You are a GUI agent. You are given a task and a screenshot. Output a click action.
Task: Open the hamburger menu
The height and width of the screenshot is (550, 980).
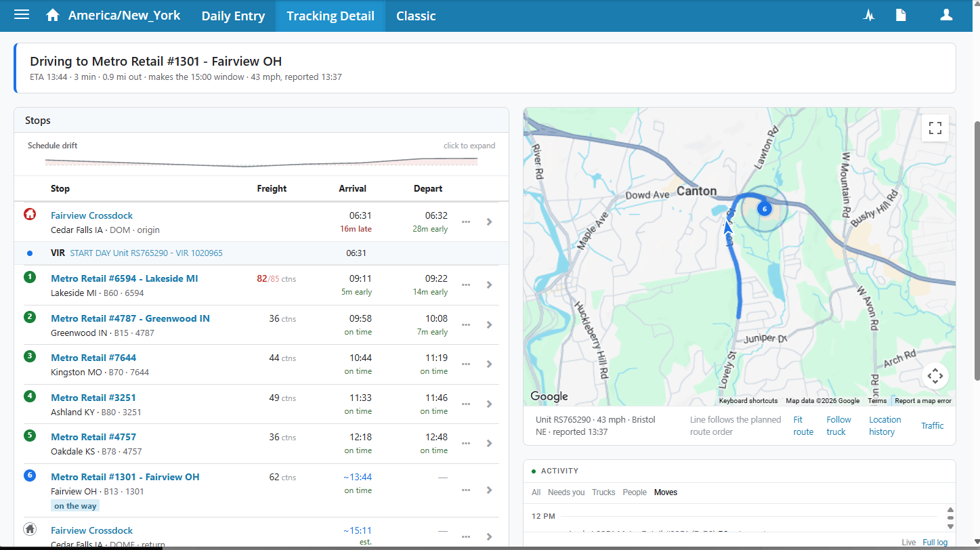(22, 15)
